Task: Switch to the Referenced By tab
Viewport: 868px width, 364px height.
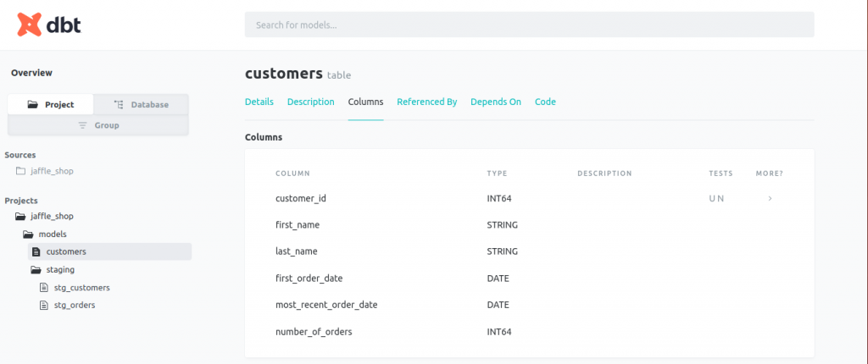Action: [x=427, y=102]
